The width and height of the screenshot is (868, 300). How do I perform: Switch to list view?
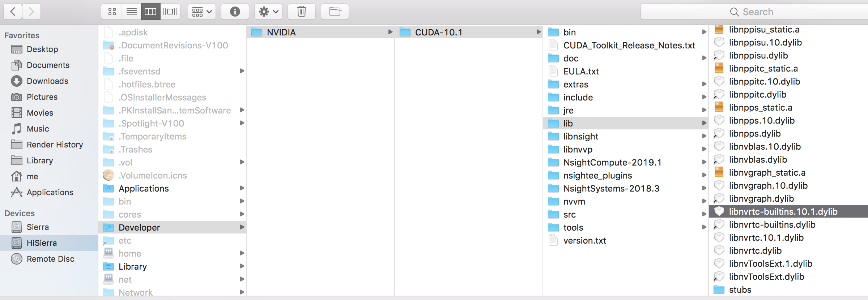click(x=131, y=12)
